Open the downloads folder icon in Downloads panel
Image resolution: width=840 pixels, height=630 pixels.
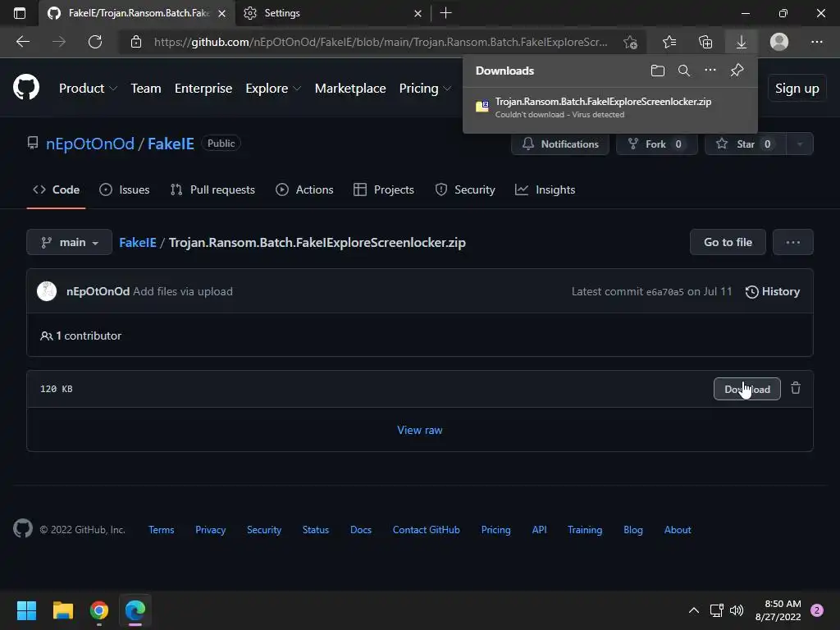657,71
